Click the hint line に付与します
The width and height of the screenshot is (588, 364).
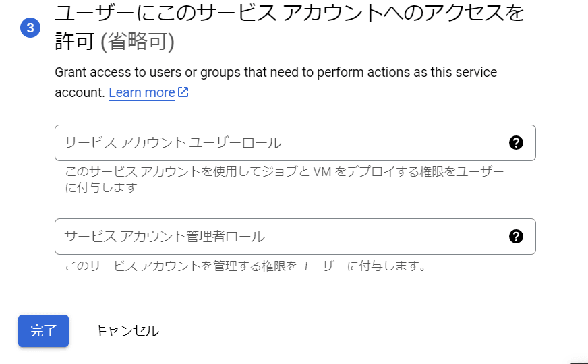pyautogui.click(x=100, y=187)
